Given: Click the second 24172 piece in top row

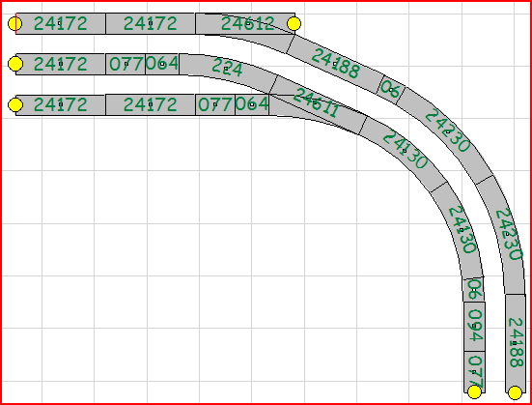Looking at the screenshot, I should (x=151, y=24).
